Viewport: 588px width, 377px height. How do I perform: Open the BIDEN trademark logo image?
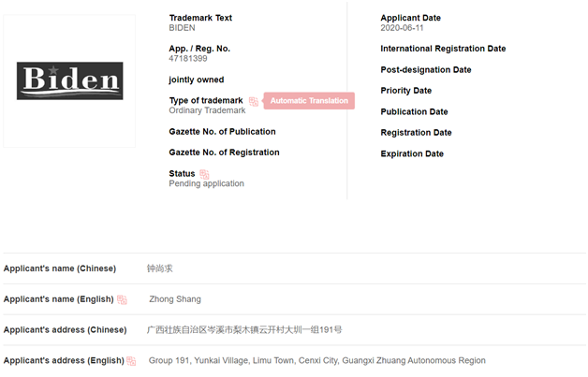[69, 80]
